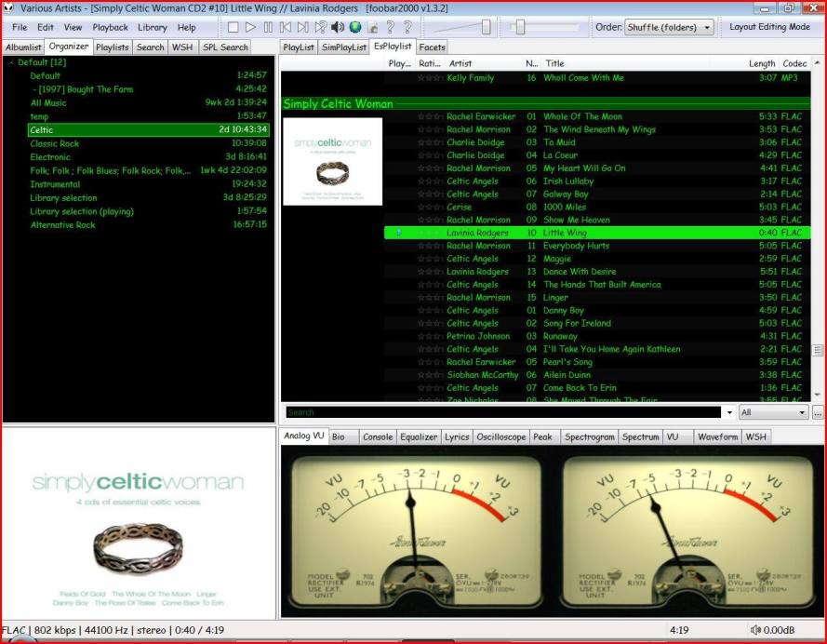Click the green globe toolbar icon
827x644 pixels.
(355, 28)
